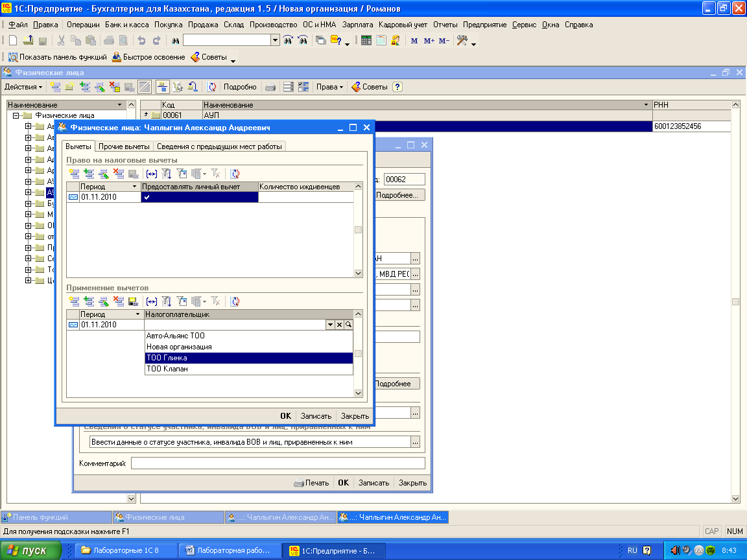Delete record in Право на налоговые вычеты toolbar
The width and height of the screenshot is (747, 560).
(x=118, y=174)
